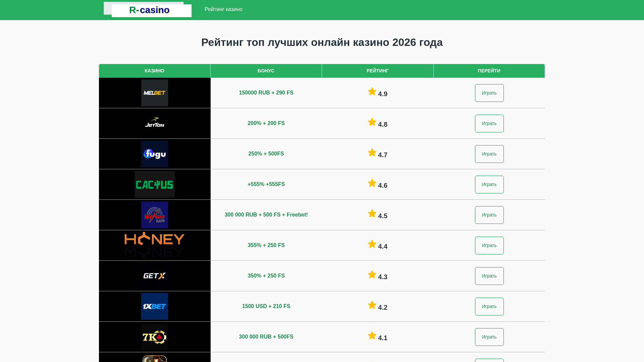644x362 pixels.
Task: Select 300 000 RUB + 500 FS + Freebet! text
Action: [266, 215]
